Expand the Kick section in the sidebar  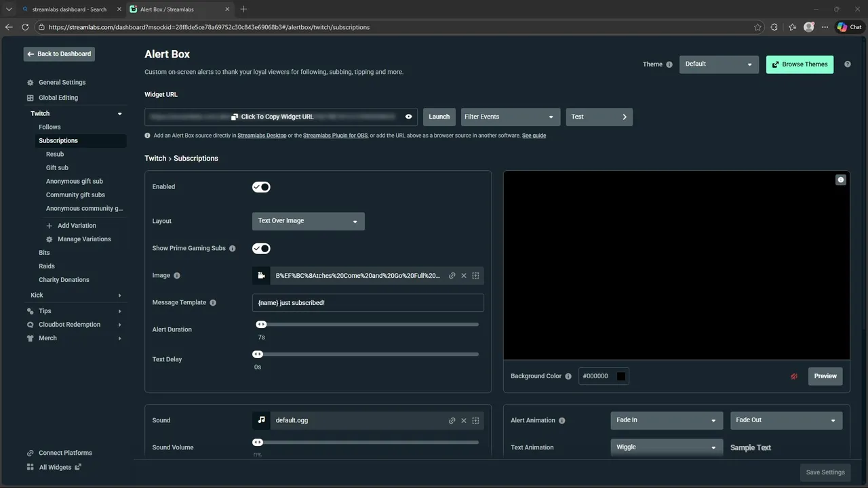click(x=120, y=296)
